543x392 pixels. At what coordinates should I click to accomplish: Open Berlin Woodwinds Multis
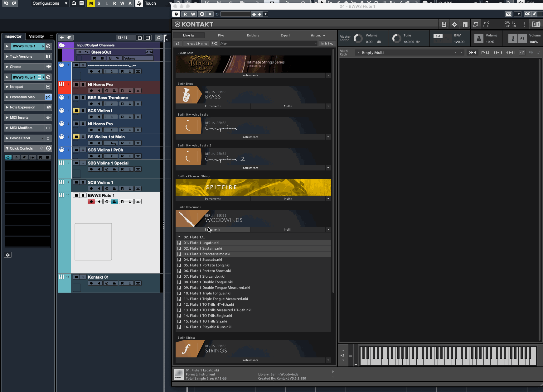tap(288, 230)
